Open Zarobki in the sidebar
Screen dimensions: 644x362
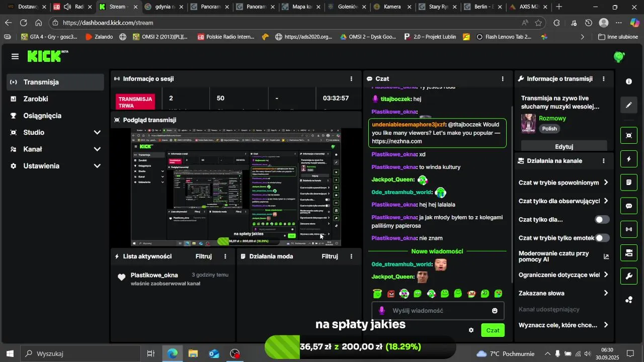pyautogui.click(x=55, y=99)
